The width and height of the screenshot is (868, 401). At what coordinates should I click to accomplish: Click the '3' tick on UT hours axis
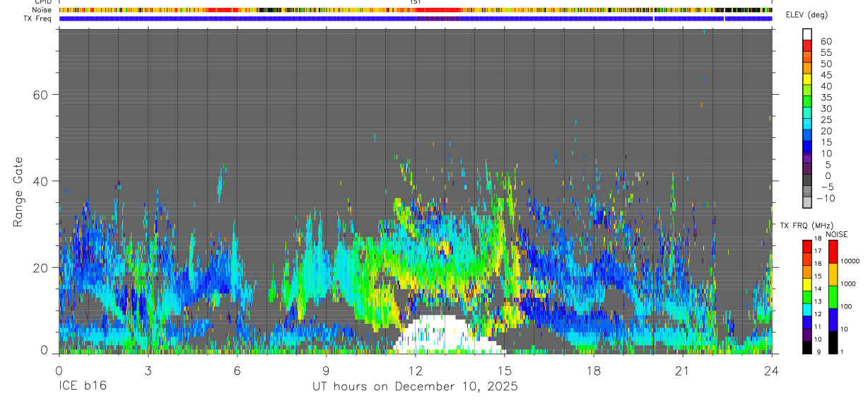click(x=148, y=370)
